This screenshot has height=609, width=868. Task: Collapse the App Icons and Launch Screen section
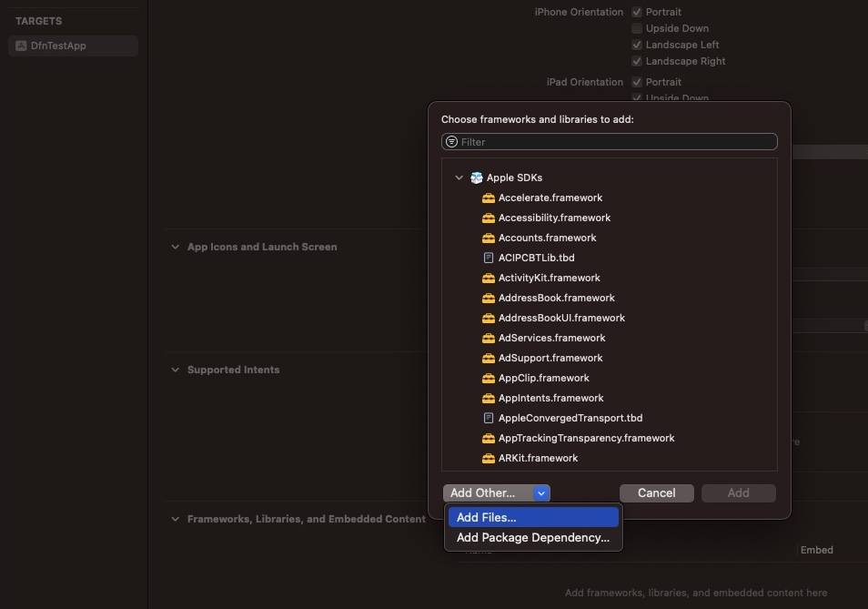pyautogui.click(x=175, y=247)
